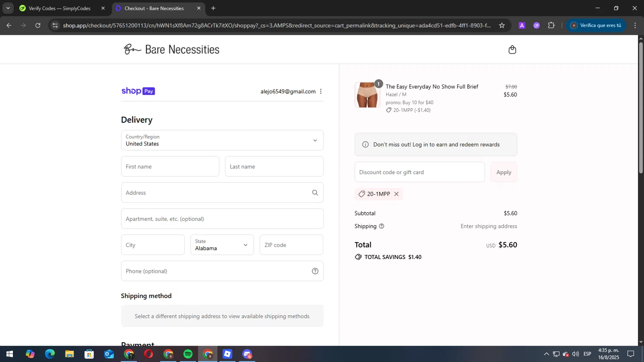The height and width of the screenshot is (362, 644).
Task: Click the purple circular extension icon
Action: [x=537, y=25]
